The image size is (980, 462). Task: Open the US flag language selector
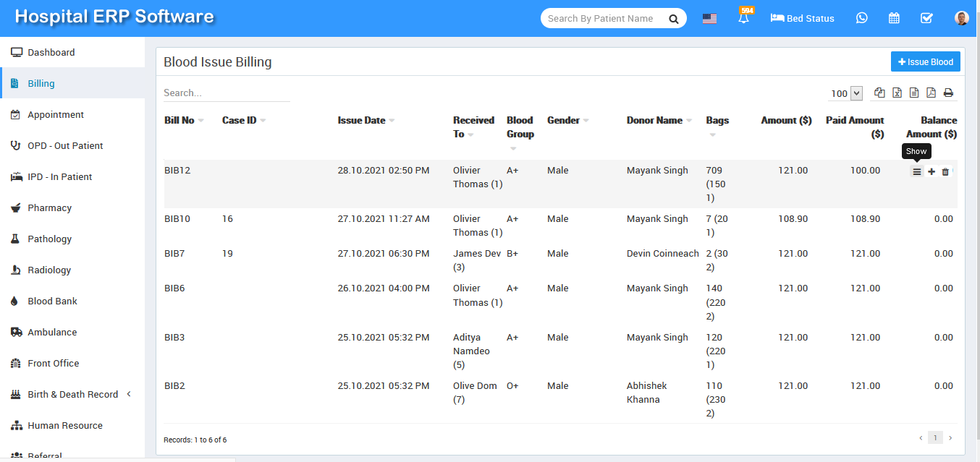coord(709,19)
